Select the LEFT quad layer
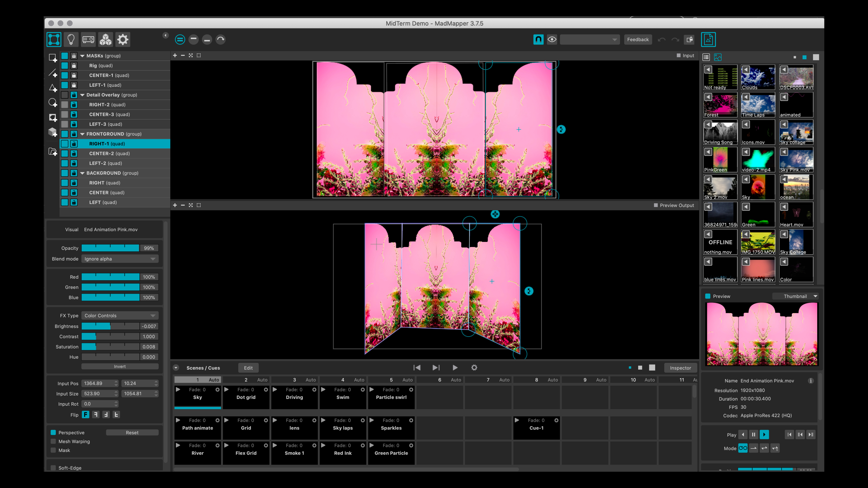The height and width of the screenshot is (488, 868). pos(115,202)
